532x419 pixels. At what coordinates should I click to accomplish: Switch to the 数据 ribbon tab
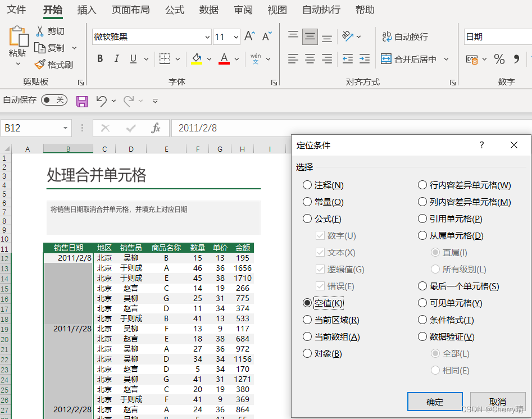click(x=208, y=10)
